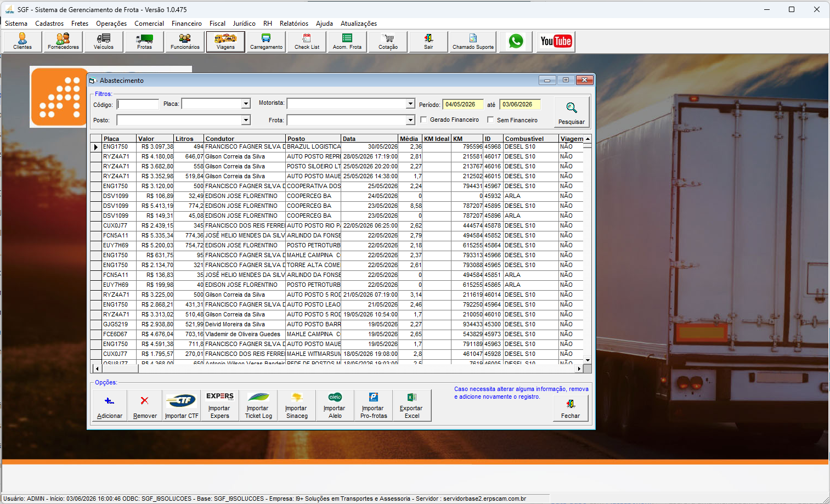The image size is (830, 504).
Task: Open the Relatórios menu
Action: coord(294,24)
